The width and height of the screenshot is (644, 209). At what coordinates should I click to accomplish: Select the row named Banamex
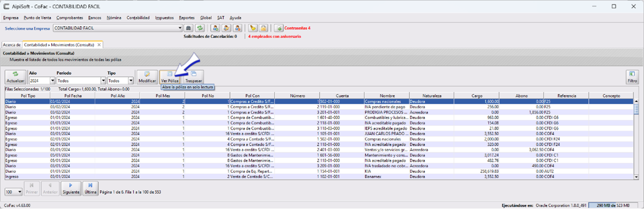coord(319,177)
